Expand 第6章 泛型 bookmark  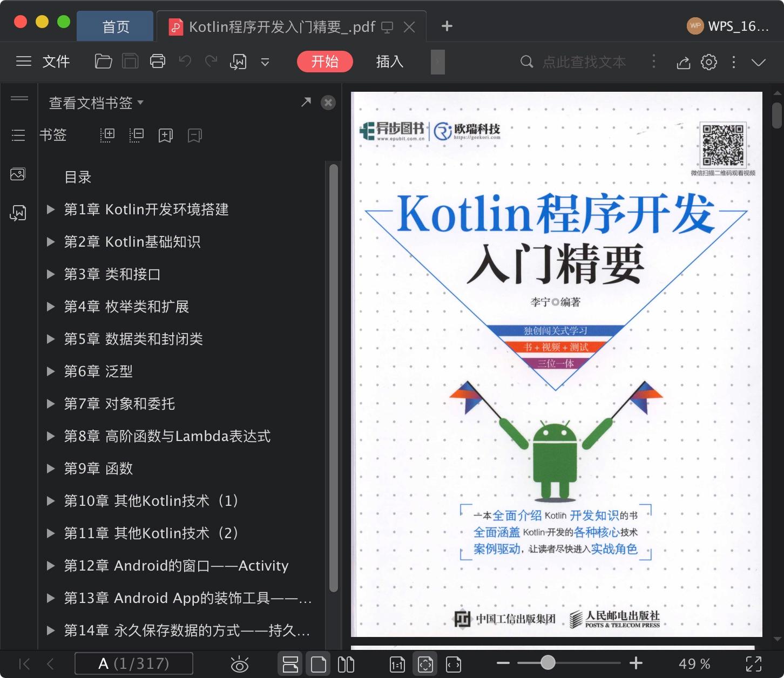pos(51,371)
